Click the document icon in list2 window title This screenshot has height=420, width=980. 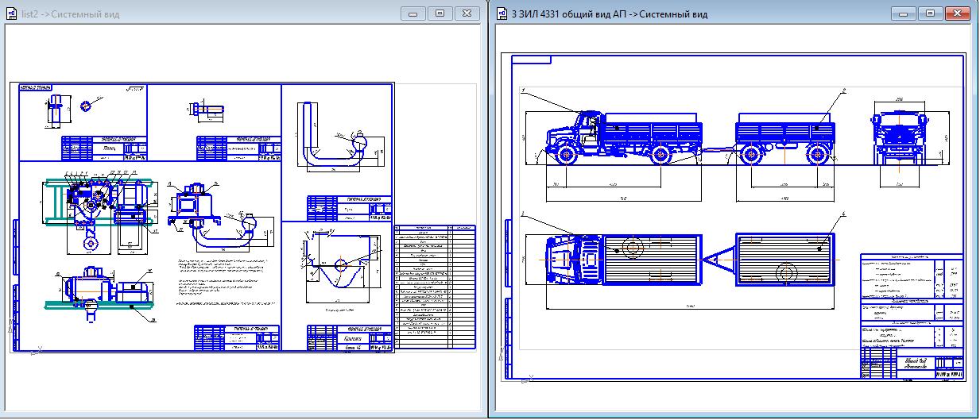point(10,13)
